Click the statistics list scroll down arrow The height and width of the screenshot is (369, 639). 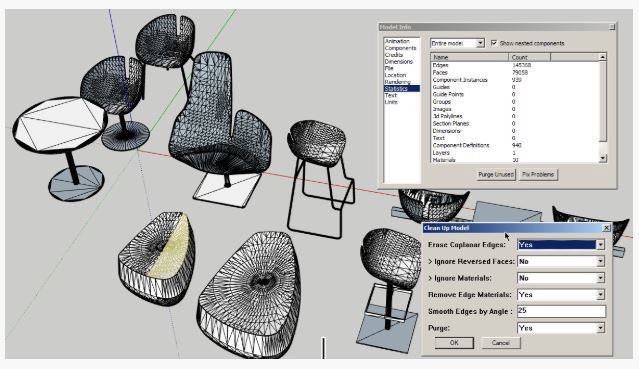click(603, 158)
